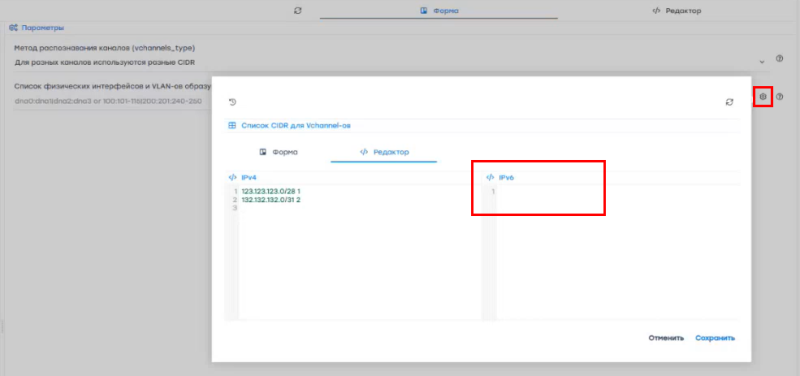800x376 pixels.
Task: Select the Редактор tab inside the dialog
Action: (384, 152)
